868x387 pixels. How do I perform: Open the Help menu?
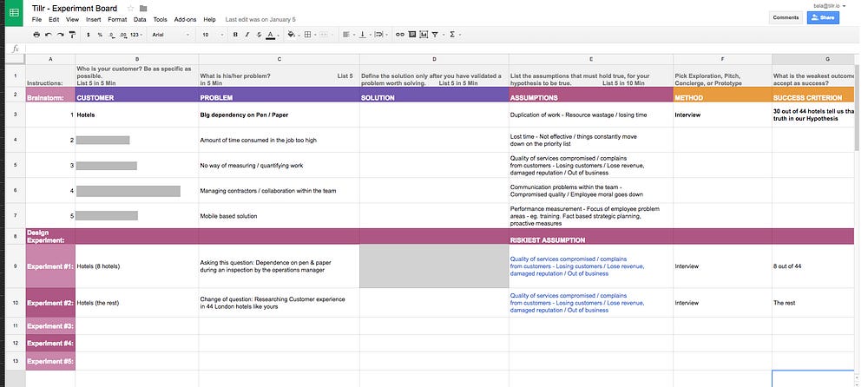point(209,19)
